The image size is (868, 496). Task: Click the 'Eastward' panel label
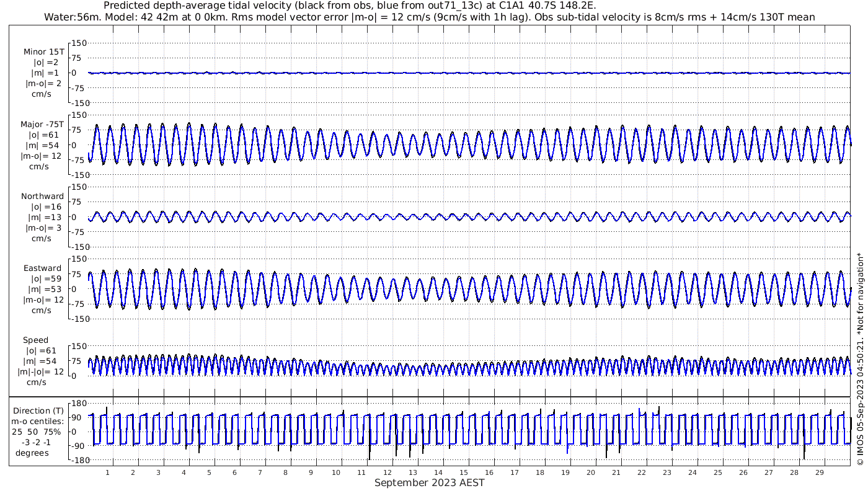43,268
